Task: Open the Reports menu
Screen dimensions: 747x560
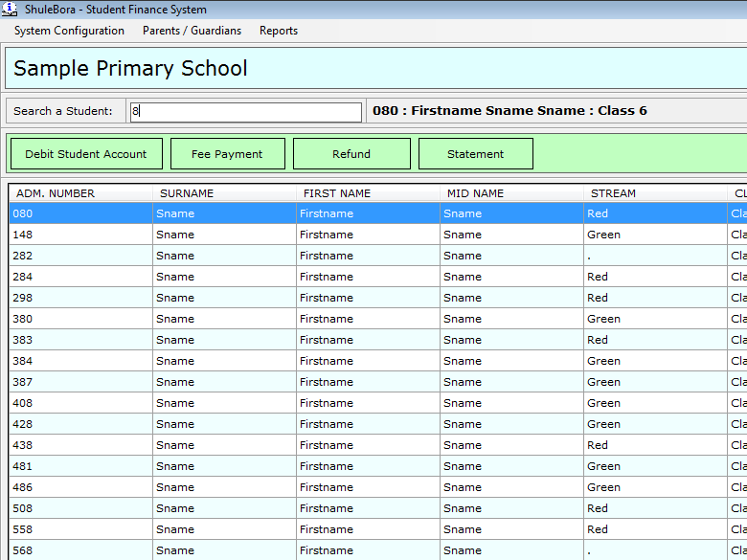Action: (279, 31)
